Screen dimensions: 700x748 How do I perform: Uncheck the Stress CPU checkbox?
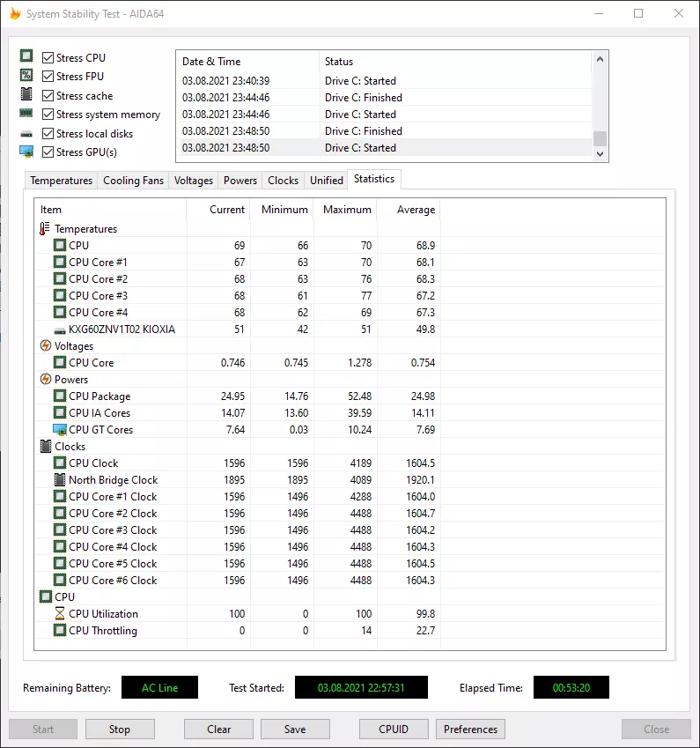(x=48, y=58)
